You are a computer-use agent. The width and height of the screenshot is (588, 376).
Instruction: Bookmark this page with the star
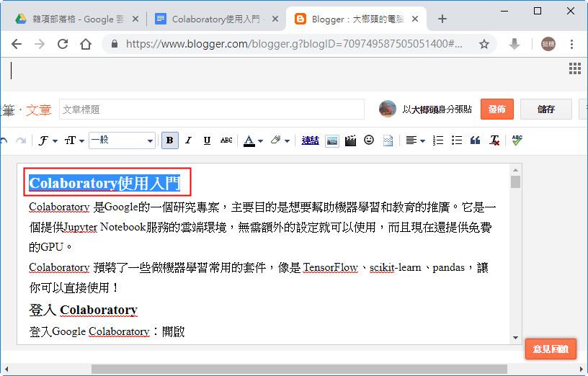[484, 44]
